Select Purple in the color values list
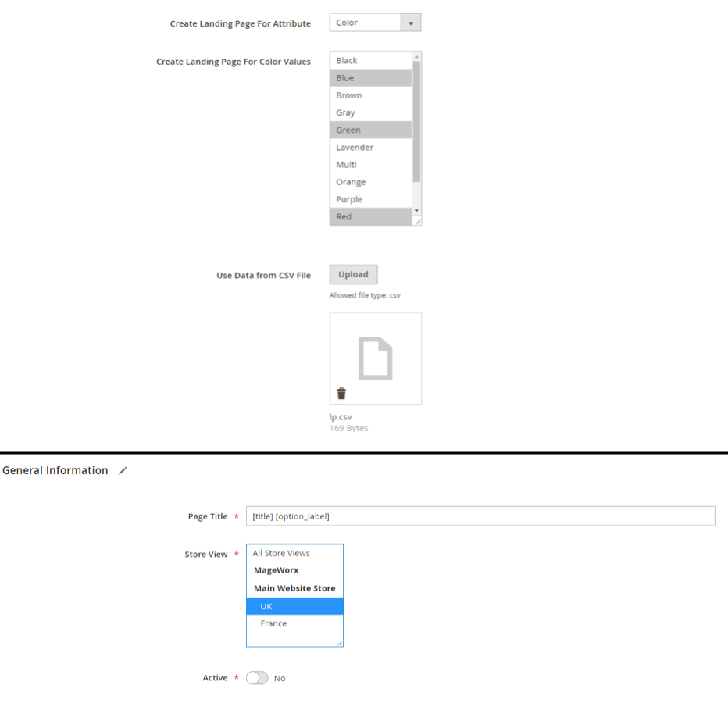 coord(370,199)
